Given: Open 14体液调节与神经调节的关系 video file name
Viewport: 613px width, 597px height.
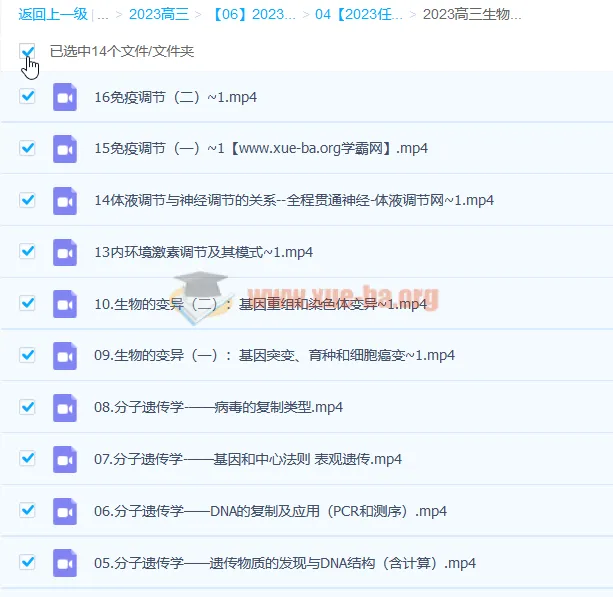Looking at the screenshot, I should click(x=293, y=200).
